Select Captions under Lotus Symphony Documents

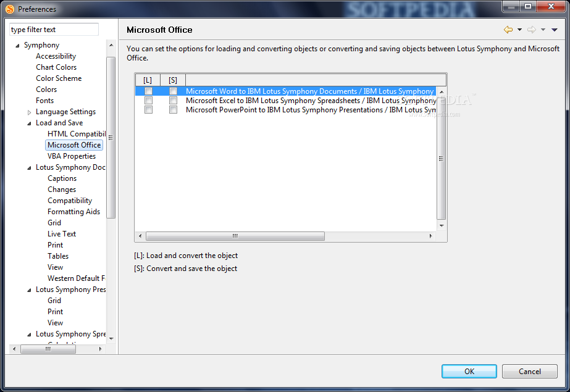point(62,178)
